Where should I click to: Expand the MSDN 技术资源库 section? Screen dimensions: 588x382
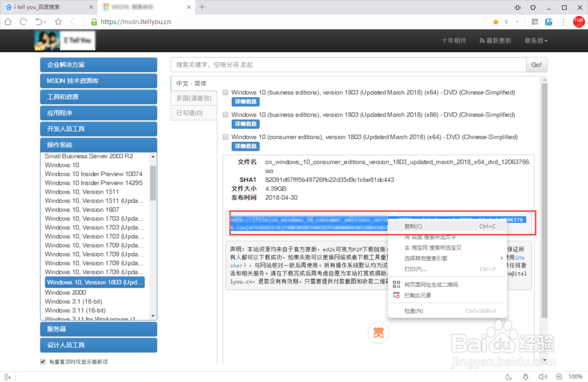point(99,81)
